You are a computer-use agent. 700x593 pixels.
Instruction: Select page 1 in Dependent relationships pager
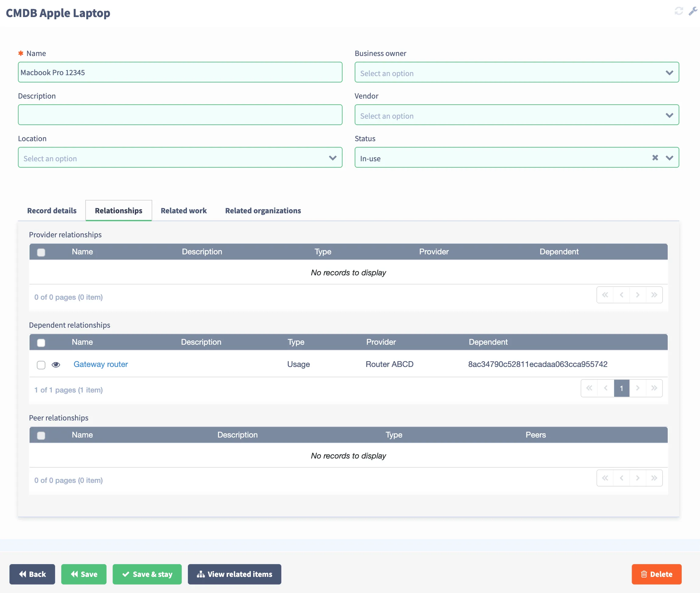tap(621, 388)
